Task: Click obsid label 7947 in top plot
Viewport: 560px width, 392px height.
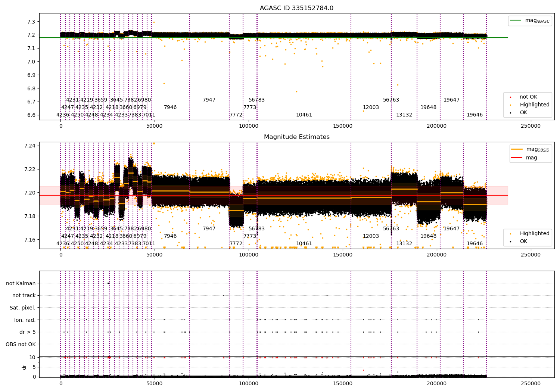Action: tap(209, 100)
